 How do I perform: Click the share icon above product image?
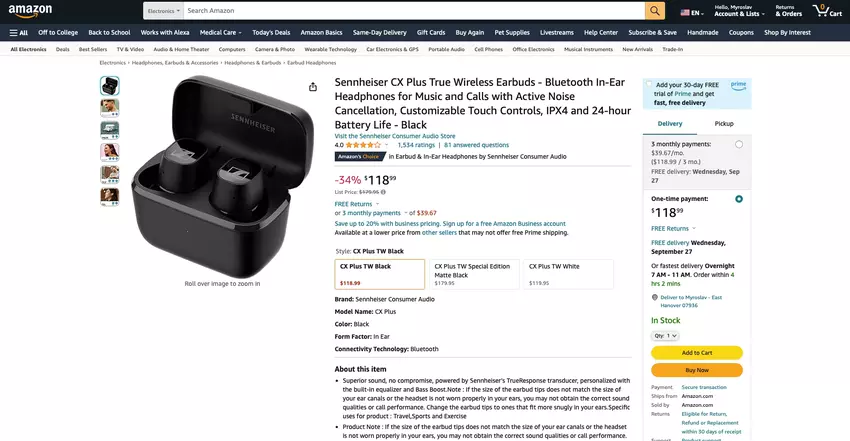coord(313,87)
